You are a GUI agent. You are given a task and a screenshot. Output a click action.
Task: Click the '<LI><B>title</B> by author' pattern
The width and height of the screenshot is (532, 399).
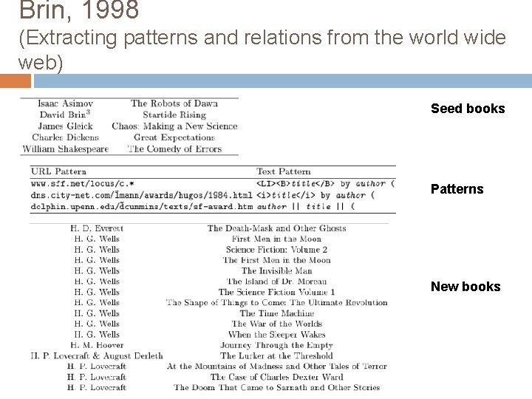pos(325,184)
